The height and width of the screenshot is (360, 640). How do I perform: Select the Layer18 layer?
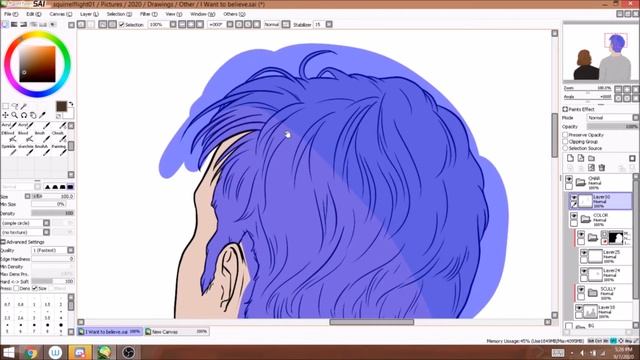[603, 312]
